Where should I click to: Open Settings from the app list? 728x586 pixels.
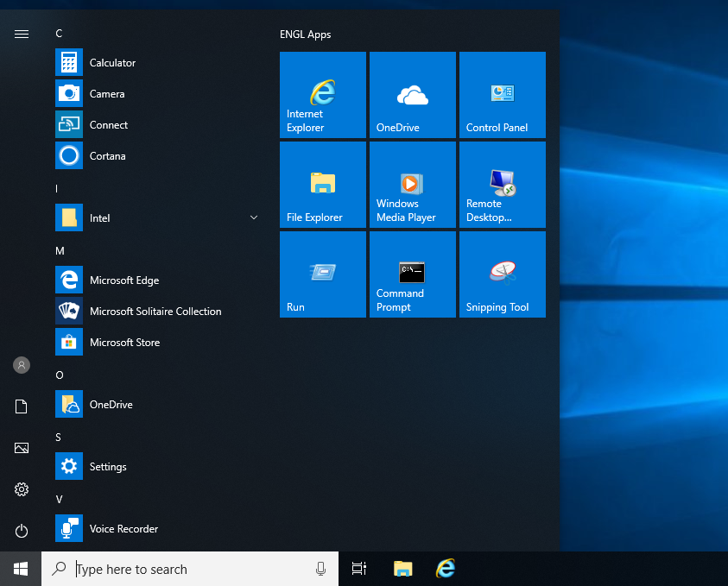click(157, 466)
